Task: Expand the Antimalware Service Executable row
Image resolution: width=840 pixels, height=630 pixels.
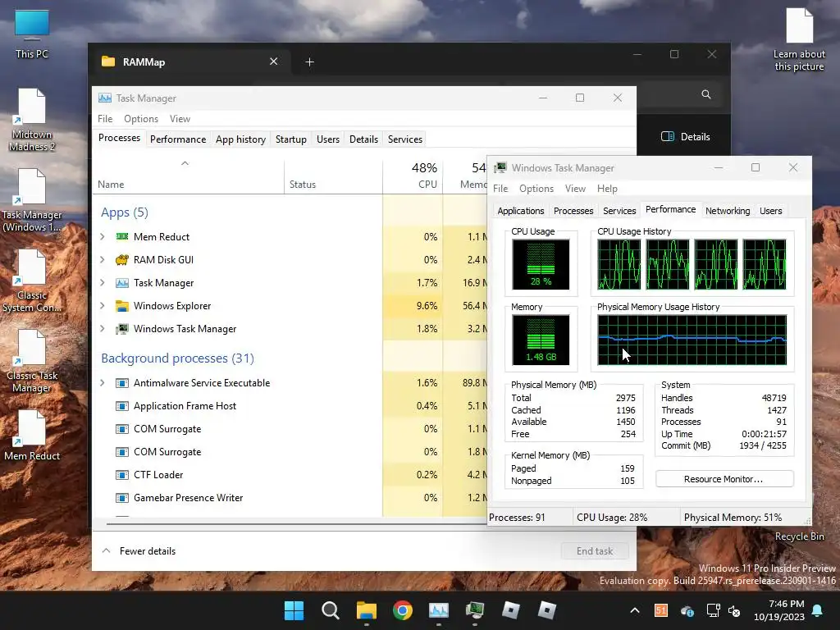Action: [x=103, y=382]
